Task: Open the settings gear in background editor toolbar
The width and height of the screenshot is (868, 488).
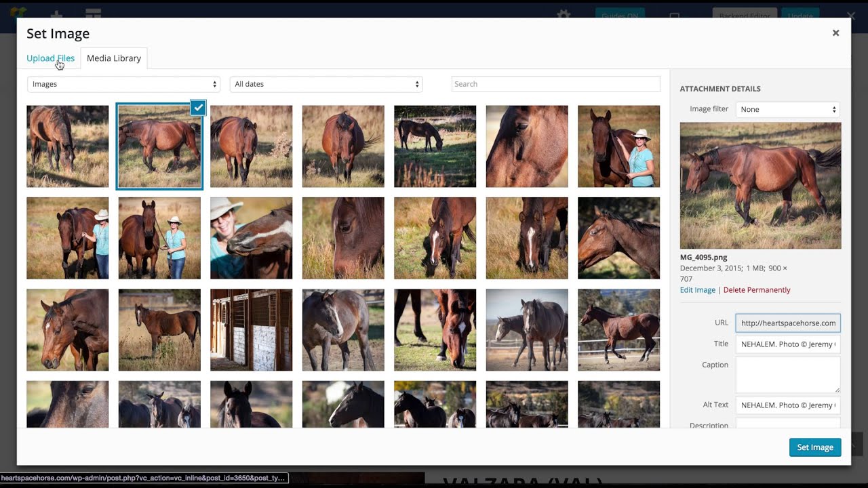Action: tap(564, 14)
